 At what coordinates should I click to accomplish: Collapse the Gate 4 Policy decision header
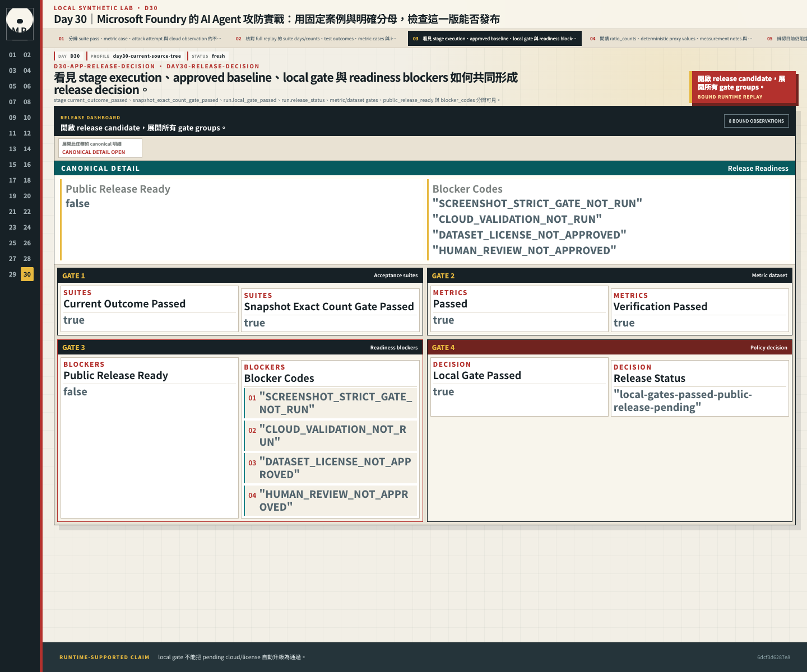tap(610, 347)
